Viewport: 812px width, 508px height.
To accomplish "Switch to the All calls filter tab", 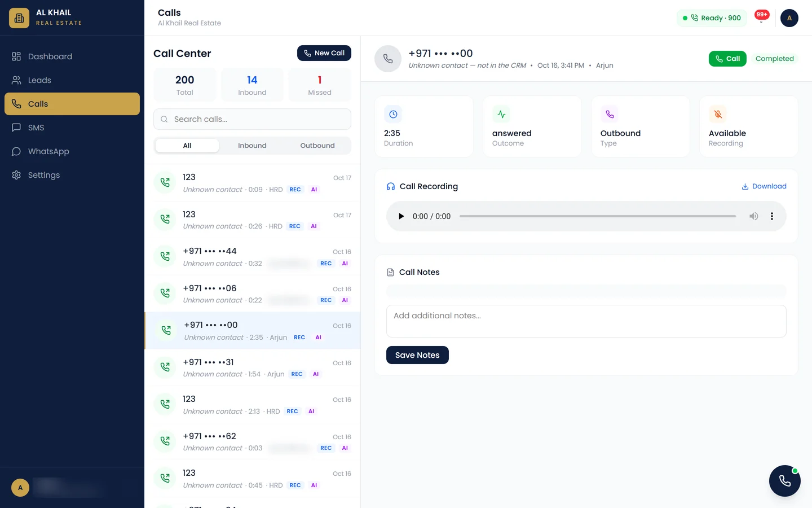I will tap(187, 146).
